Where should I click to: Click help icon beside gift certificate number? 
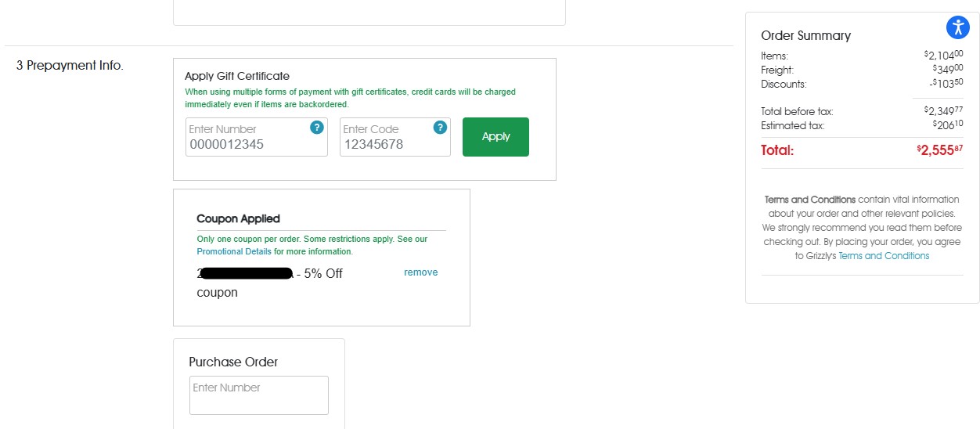pyautogui.click(x=317, y=128)
